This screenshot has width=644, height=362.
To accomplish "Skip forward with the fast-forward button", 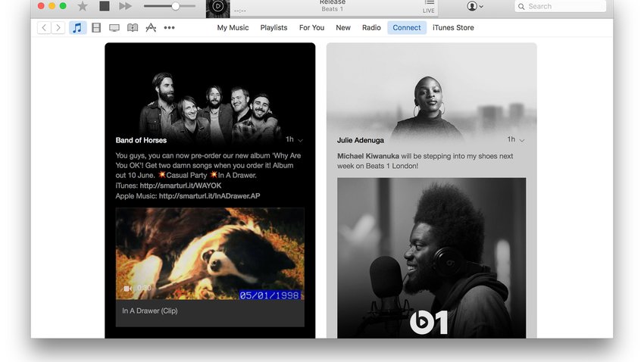I will tap(126, 6).
